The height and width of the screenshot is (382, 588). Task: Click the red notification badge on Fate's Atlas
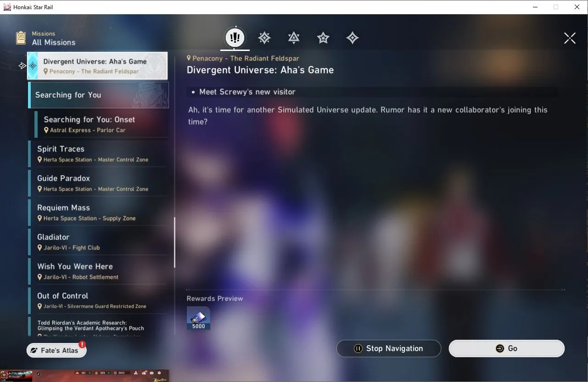pos(82,344)
